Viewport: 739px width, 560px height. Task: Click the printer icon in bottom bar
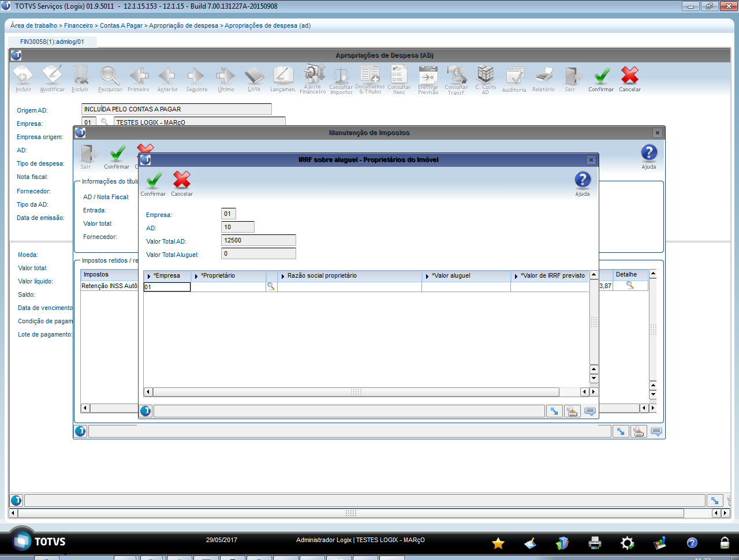coord(595,543)
